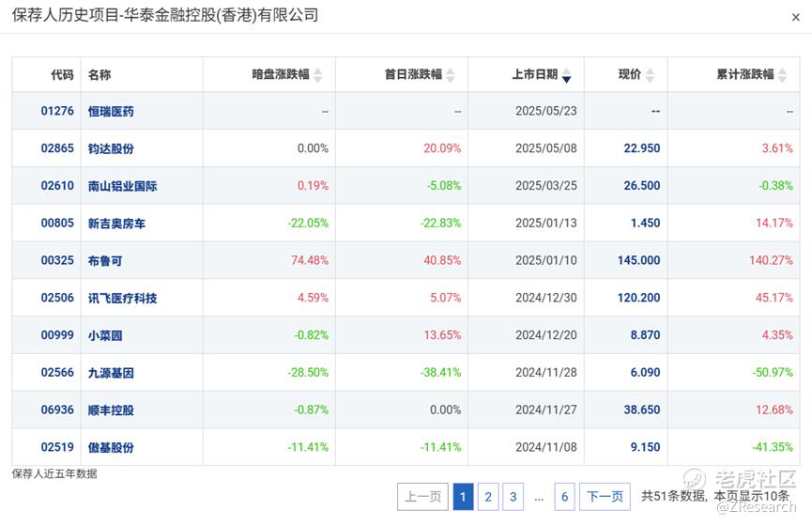The height and width of the screenshot is (526, 812).
Task: Sort by 首日涨跌幅 column arrows
Action: tap(451, 75)
